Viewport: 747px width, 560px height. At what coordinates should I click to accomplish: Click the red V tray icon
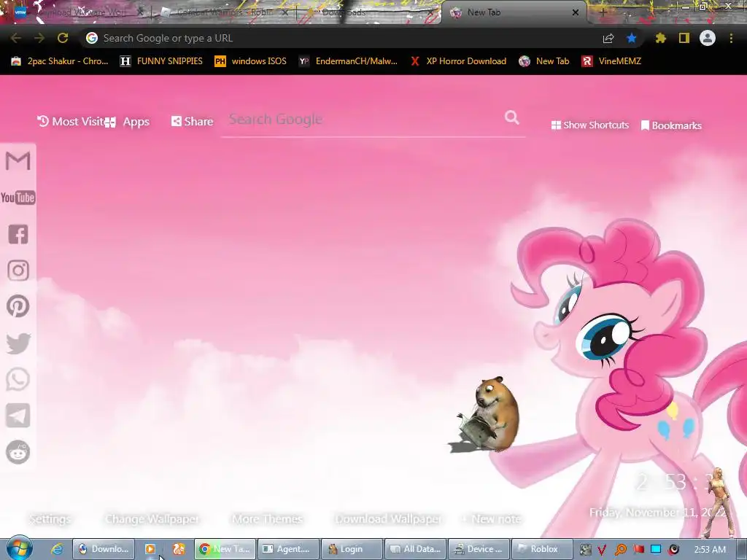point(602,550)
